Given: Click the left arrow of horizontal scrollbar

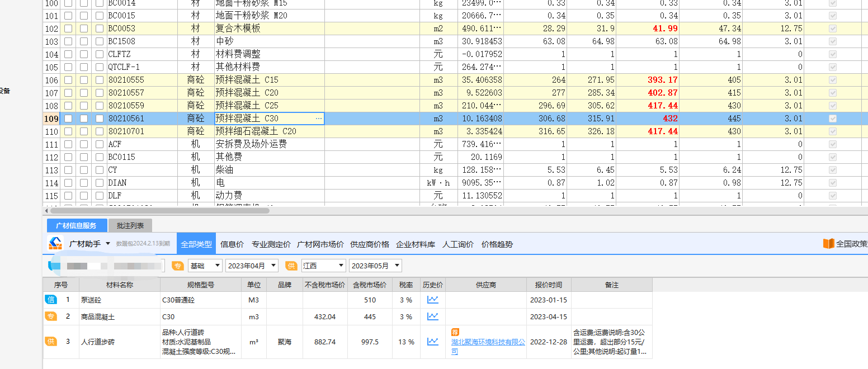Looking at the screenshot, I should click(x=46, y=211).
